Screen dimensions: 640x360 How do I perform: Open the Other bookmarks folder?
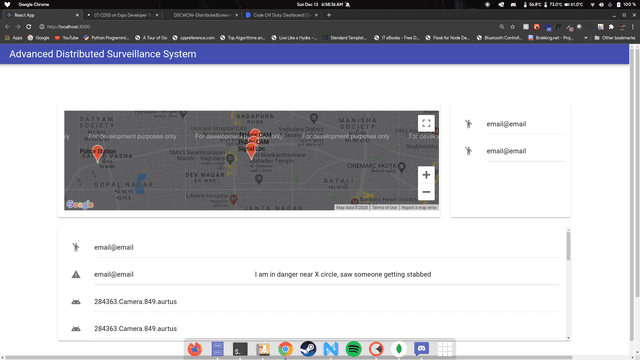615,38
